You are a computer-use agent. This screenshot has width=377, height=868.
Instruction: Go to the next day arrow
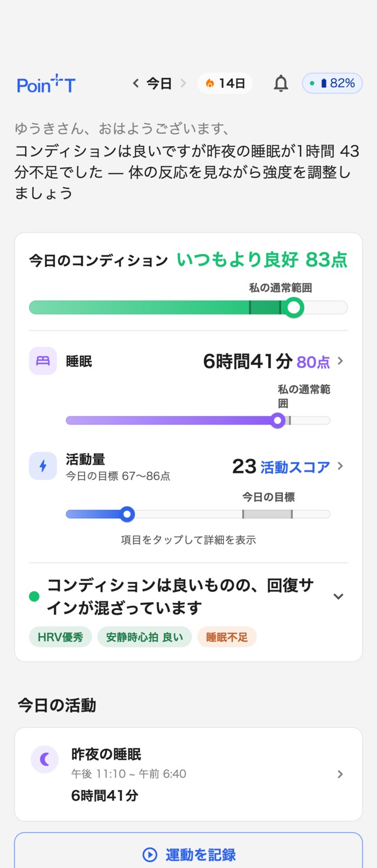pos(183,83)
